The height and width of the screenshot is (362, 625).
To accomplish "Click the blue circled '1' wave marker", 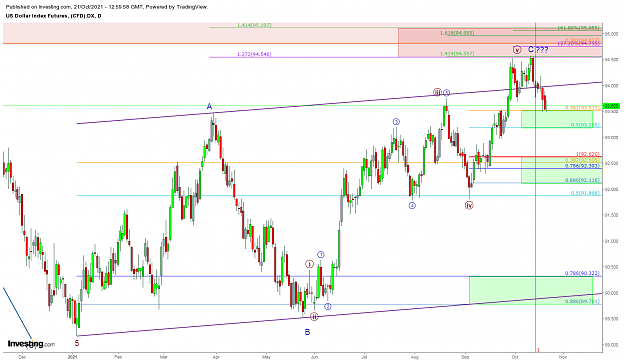I will pos(321,255).
